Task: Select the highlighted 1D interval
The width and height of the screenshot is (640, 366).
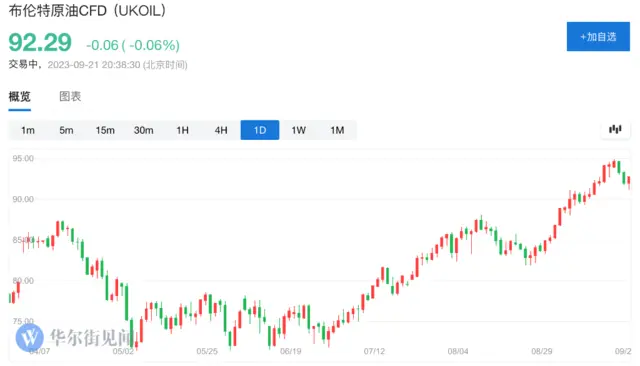Action: (x=260, y=130)
